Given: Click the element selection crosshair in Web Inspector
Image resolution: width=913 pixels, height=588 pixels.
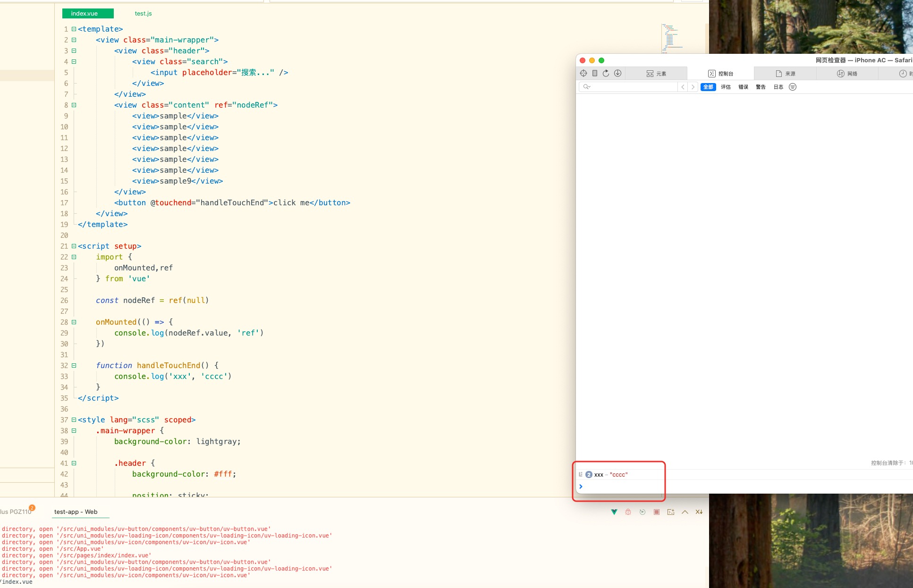Looking at the screenshot, I should 583,73.
